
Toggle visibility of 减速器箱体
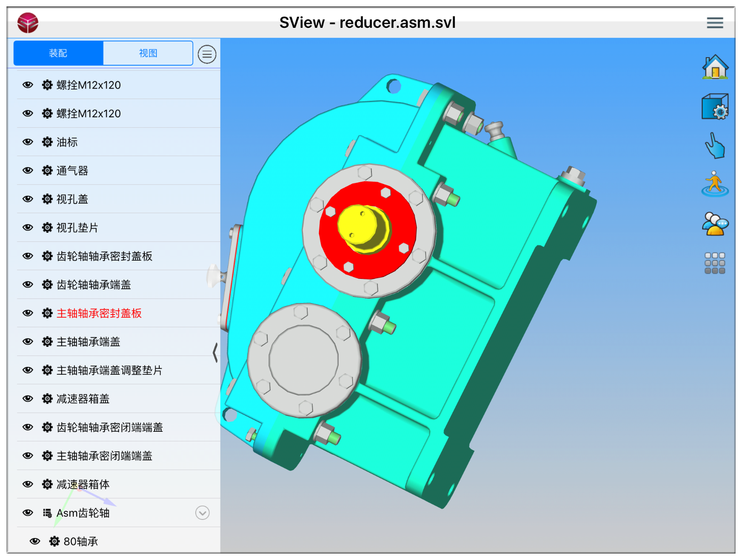pyautogui.click(x=28, y=484)
